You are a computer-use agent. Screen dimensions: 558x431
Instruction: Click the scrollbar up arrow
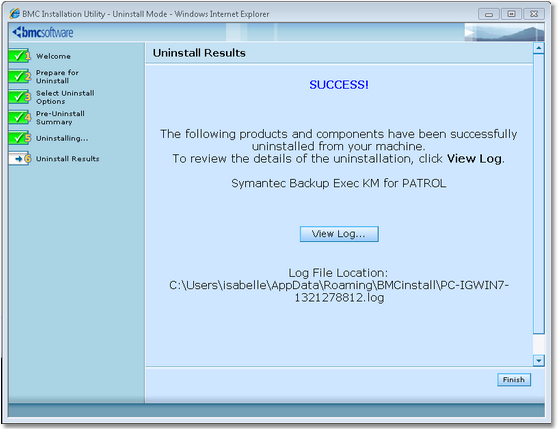[539, 48]
